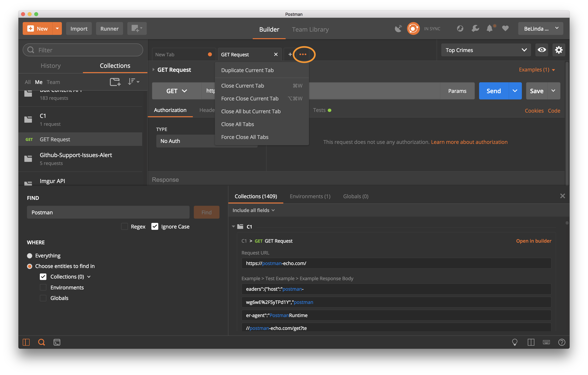
Task: Click the three-dots tab options icon
Action: [x=303, y=54]
